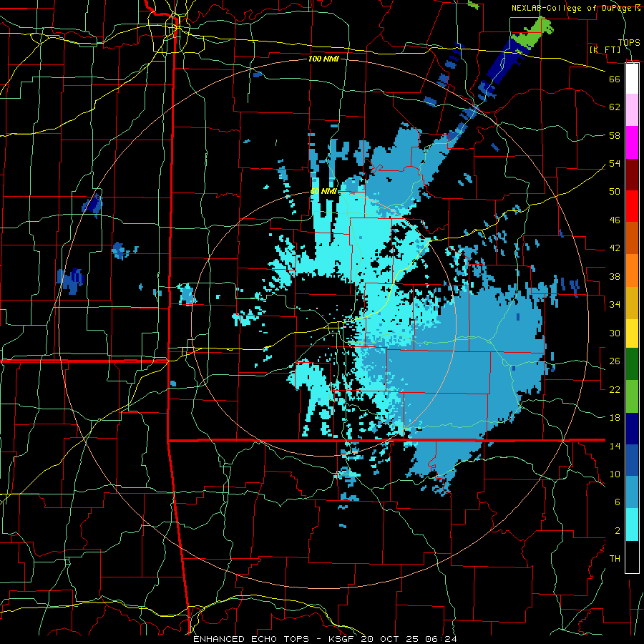
Task: Click legend value "54"
Action: pyautogui.click(x=615, y=164)
